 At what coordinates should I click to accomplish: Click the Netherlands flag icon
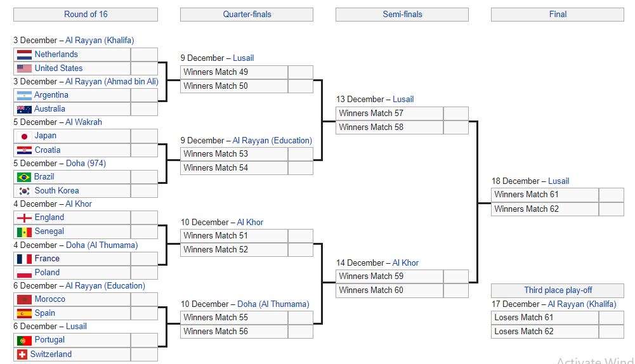pos(24,55)
